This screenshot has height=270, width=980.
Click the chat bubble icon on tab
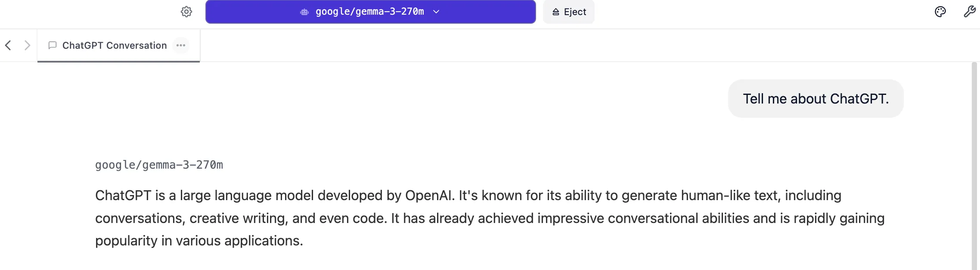[53, 45]
